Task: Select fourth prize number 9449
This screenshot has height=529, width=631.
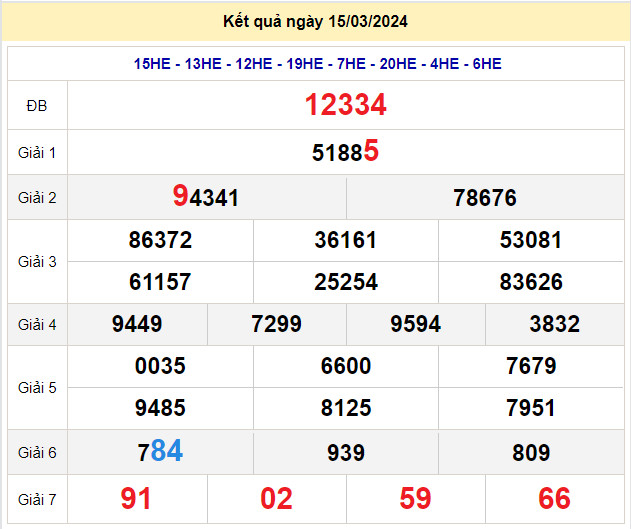Action: 137,324
